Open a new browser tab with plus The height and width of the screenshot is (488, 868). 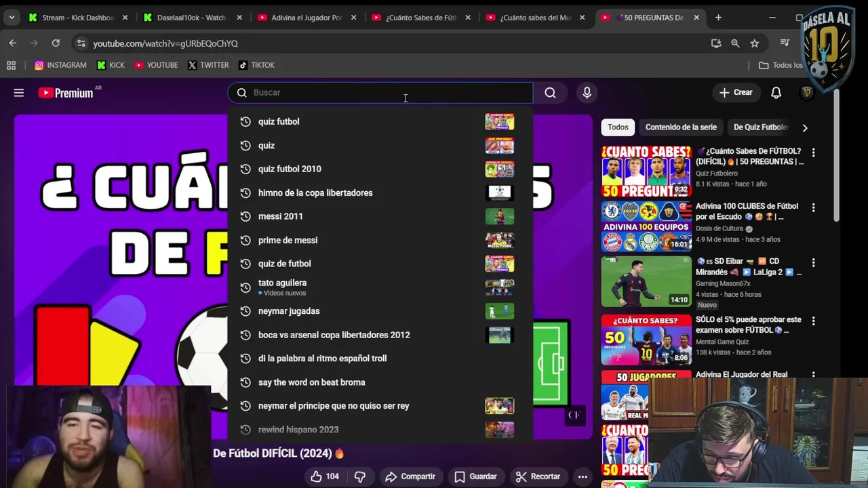(718, 18)
